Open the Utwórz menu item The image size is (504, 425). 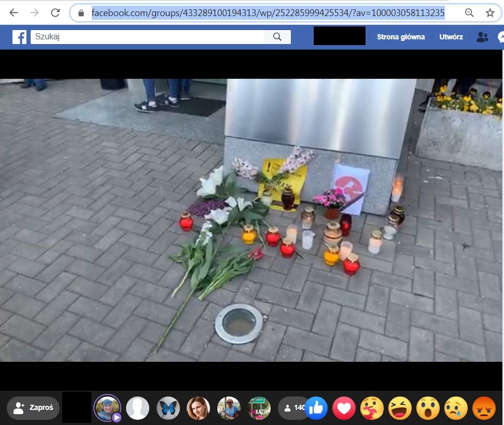(x=451, y=37)
